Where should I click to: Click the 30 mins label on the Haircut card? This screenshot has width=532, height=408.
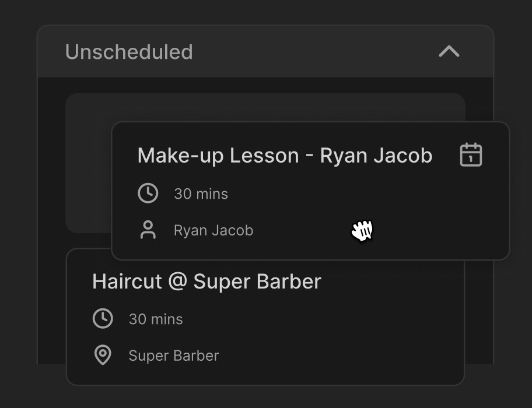(x=155, y=319)
